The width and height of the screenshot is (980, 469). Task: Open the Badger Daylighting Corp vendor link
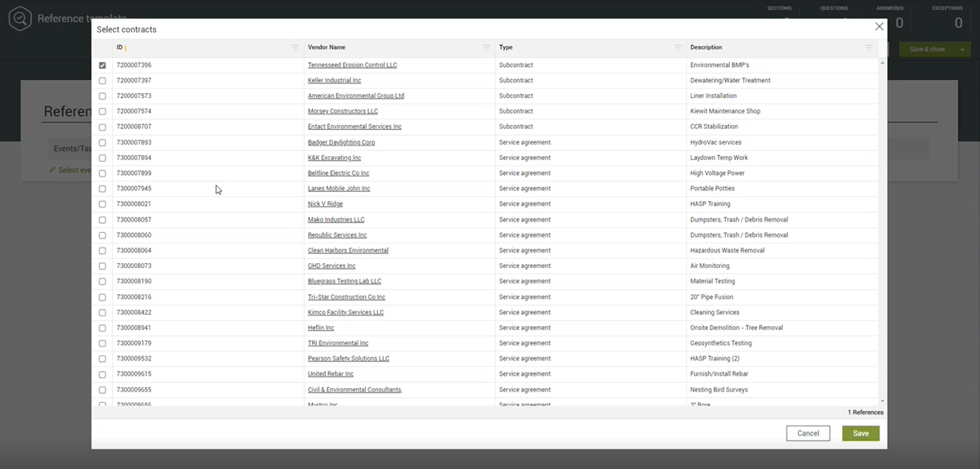341,143
